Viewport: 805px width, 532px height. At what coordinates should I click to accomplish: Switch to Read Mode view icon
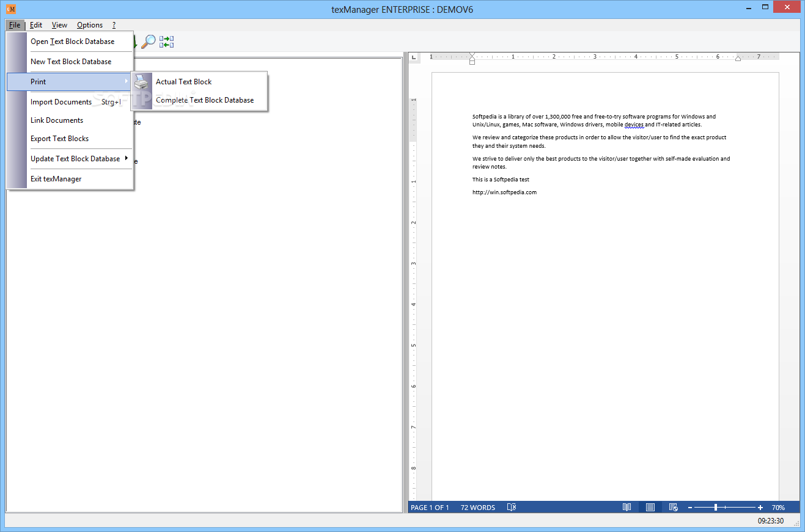(x=627, y=508)
